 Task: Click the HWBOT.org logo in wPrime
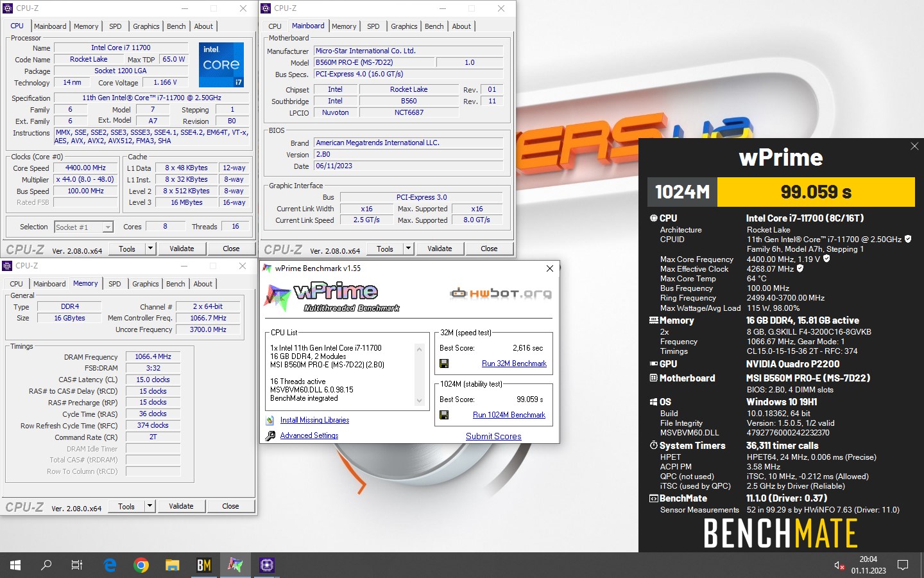pos(501,293)
